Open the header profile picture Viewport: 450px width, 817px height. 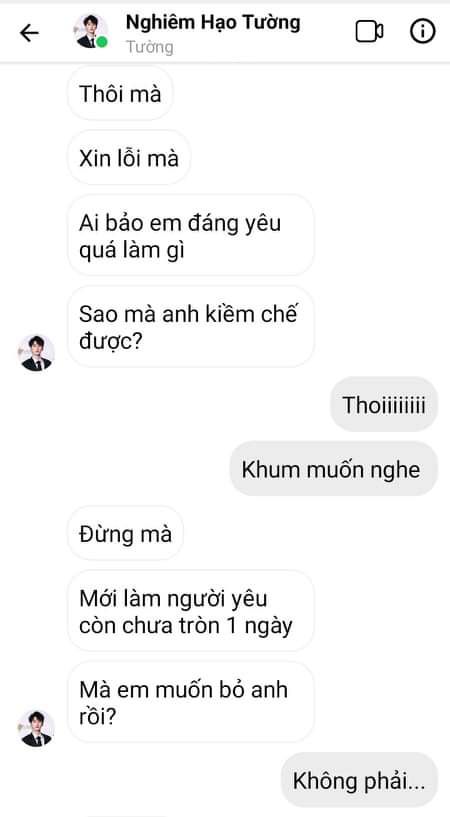click(91, 32)
